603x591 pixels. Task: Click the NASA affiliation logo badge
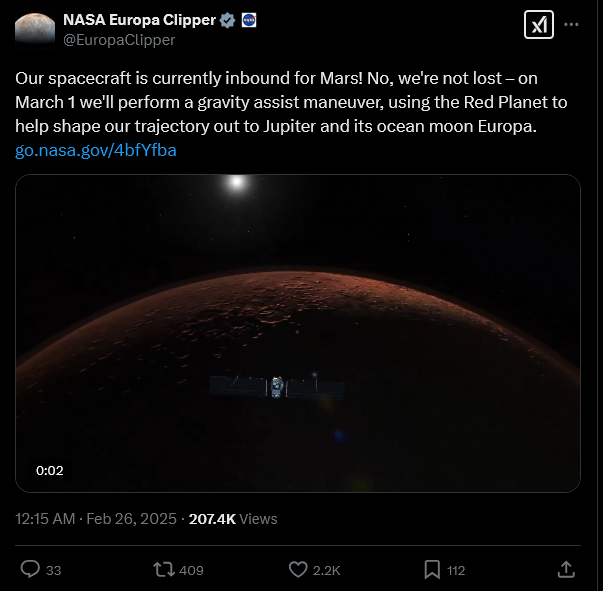click(x=249, y=20)
